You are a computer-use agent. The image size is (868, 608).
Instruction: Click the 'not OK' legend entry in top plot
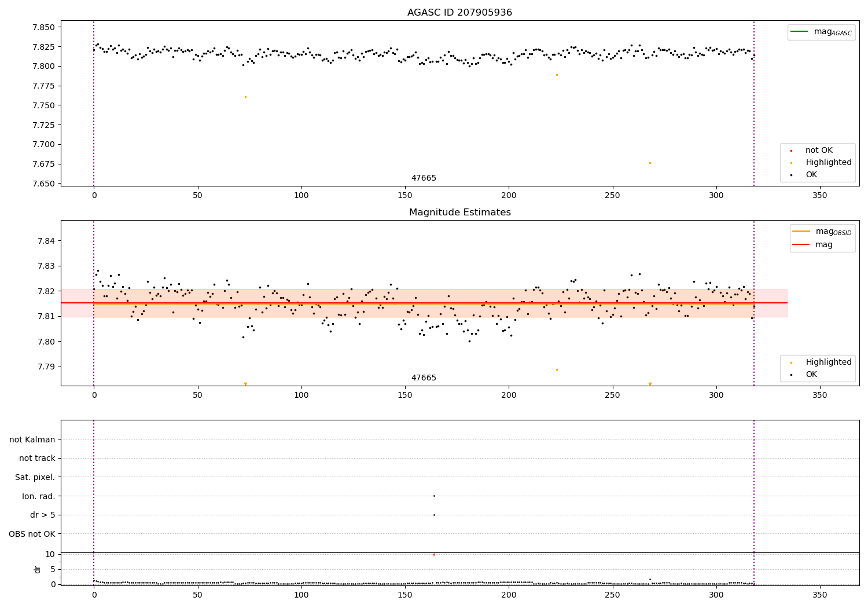click(x=819, y=151)
